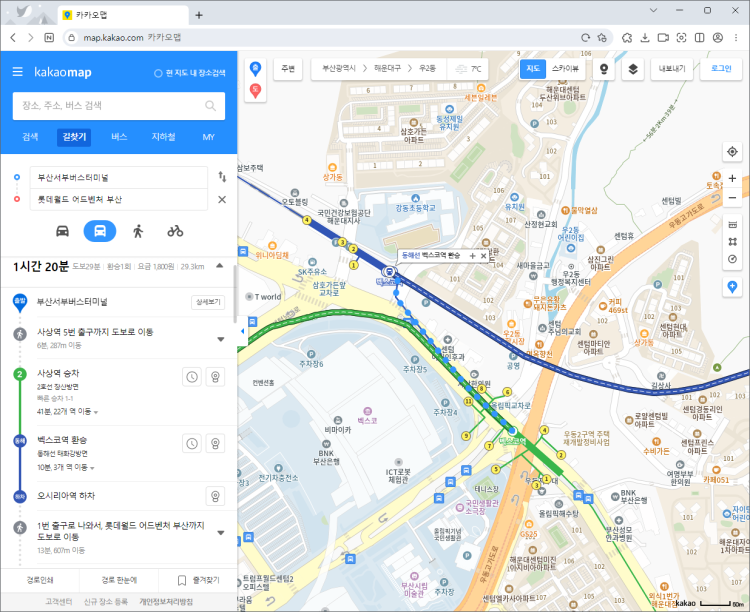This screenshot has height=612, width=750.
Task: Show timetable for 벡스코역 환승
Action: (x=192, y=444)
